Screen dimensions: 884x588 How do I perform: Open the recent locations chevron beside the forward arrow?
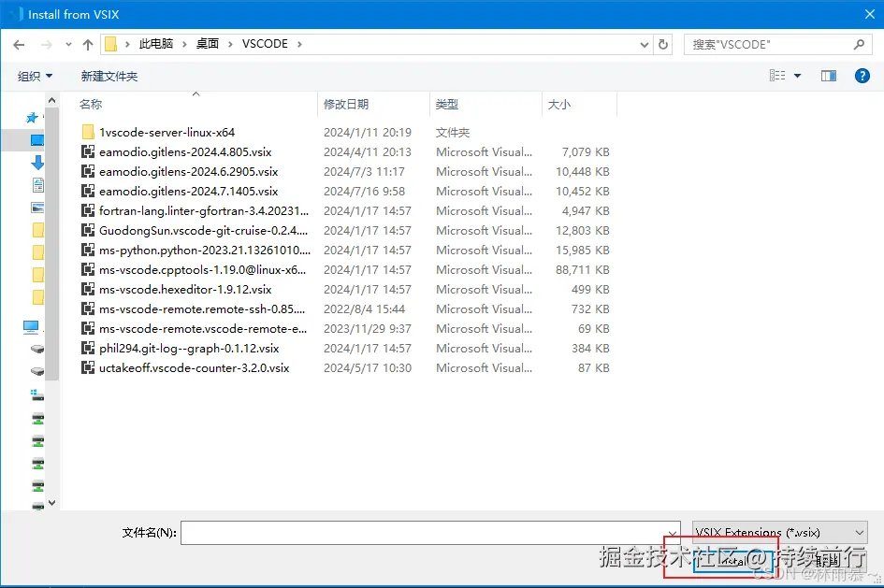[x=68, y=45]
